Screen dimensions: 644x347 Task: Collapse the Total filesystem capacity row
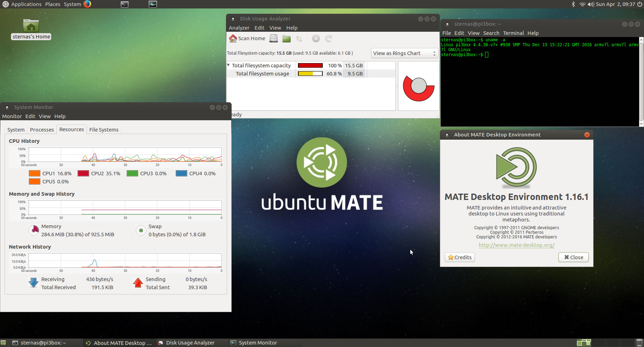point(228,65)
